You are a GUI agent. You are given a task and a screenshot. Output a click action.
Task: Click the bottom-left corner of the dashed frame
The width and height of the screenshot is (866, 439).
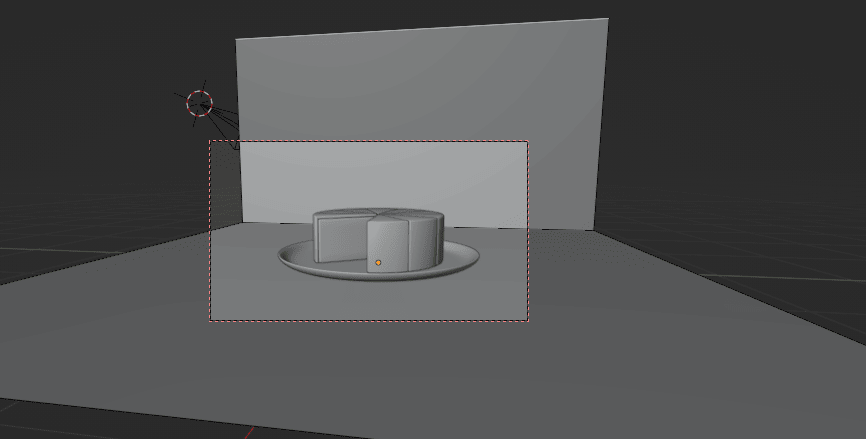pos(210,321)
